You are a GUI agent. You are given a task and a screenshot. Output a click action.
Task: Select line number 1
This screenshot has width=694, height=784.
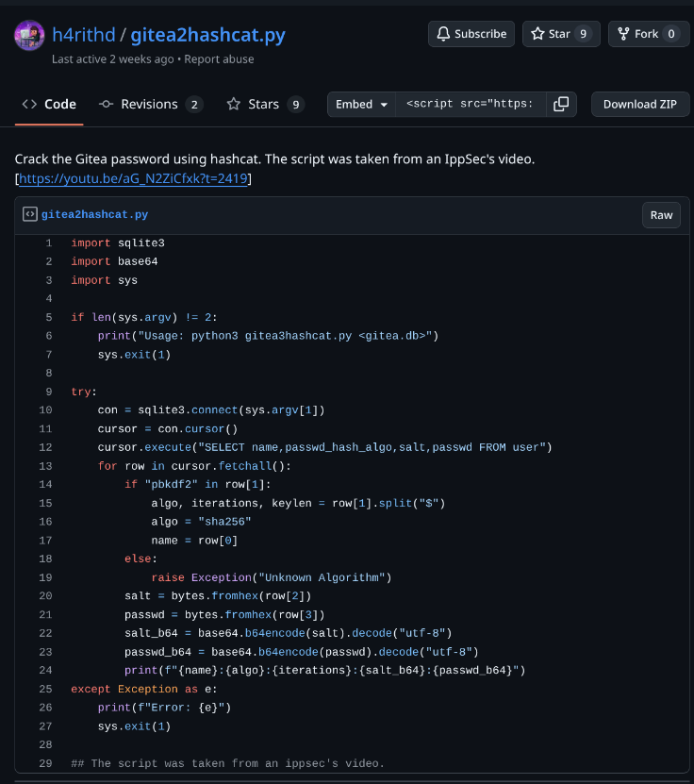point(48,243)
